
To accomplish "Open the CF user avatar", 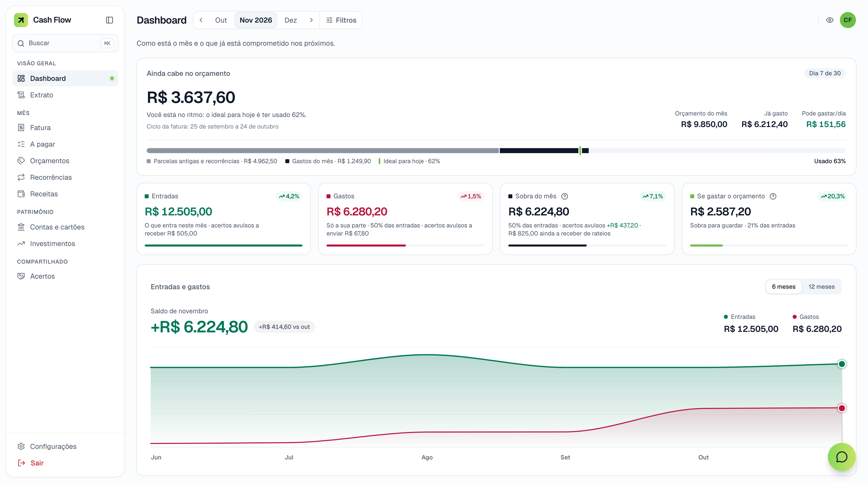I will coord(847,20).
